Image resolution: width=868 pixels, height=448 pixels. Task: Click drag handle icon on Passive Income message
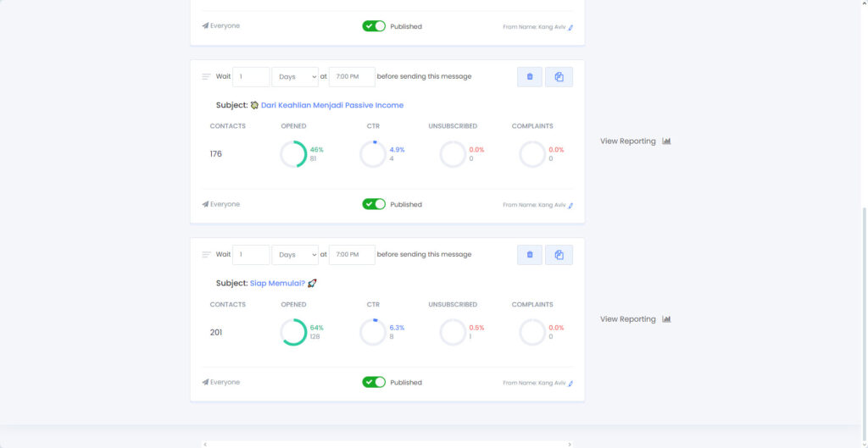[x=206, y=77]
